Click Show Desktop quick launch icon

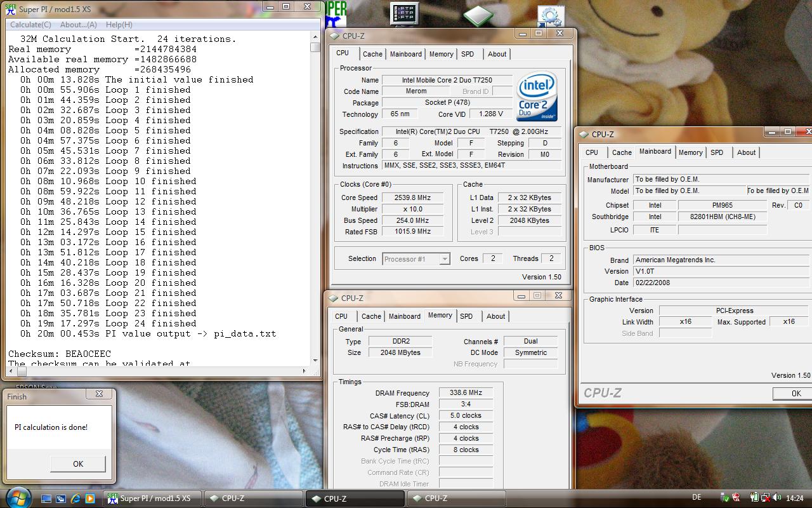pyautogui.click(x=47, y=498)
